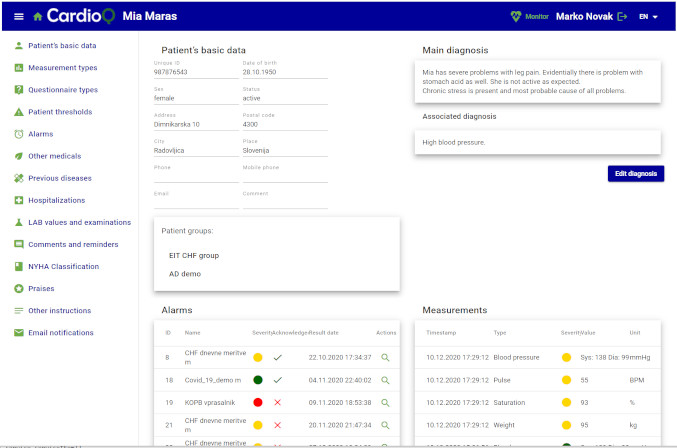Screen dimensions: 677x448
Task: View details of alarm ID 8
Action: coord(385,357)
